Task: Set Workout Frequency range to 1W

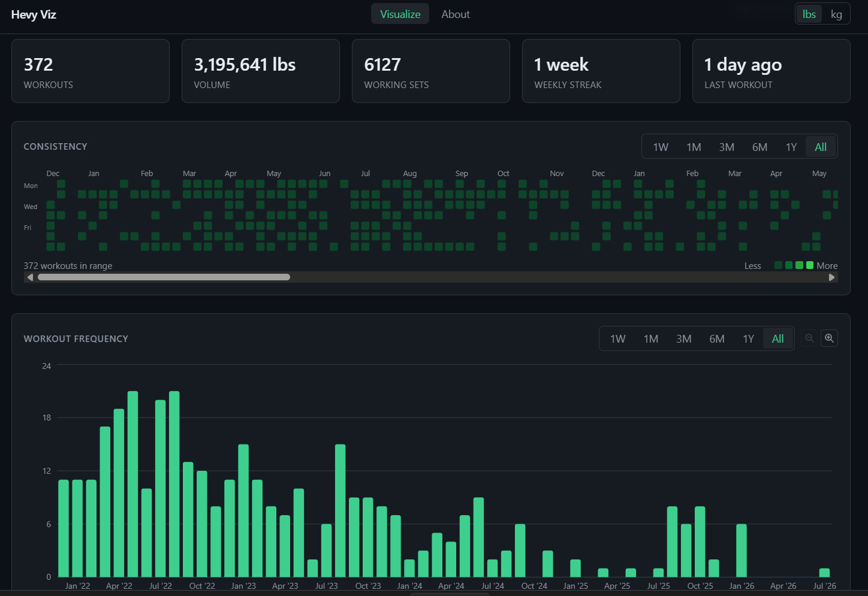Action: coord(618,339)
